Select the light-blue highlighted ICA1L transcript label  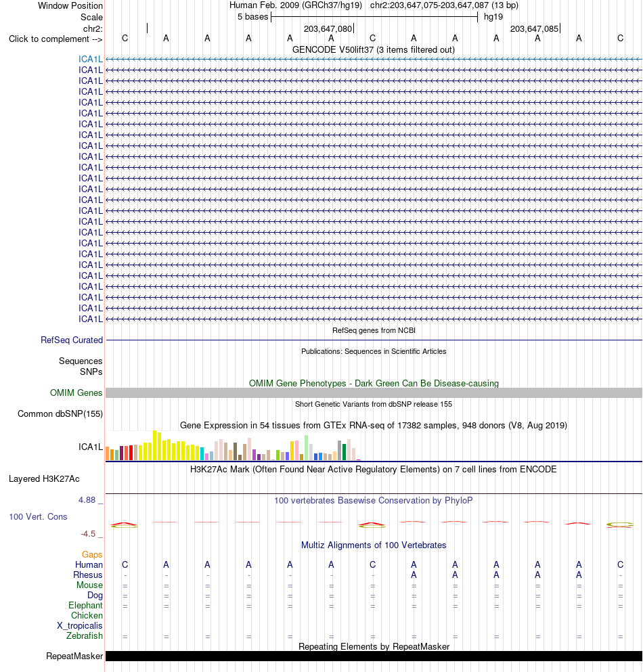coord(91,59)
